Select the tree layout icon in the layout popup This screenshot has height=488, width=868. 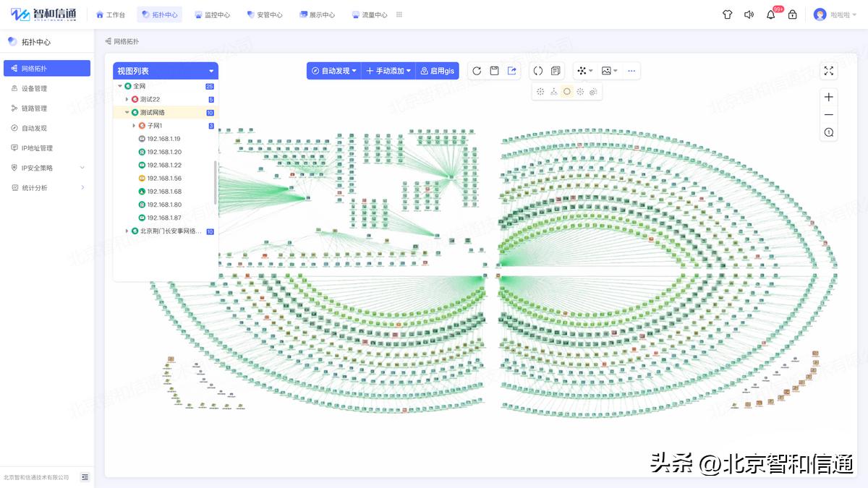tap(553, 91)
